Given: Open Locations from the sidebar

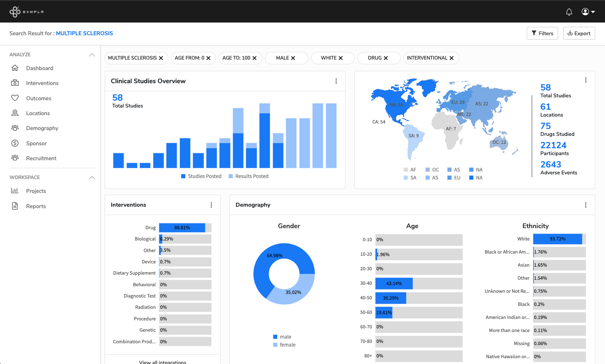Looking at the screenshot, I should coord(15,113).
